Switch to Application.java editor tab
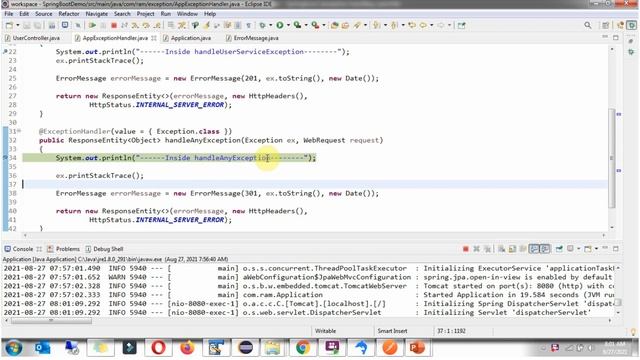640x360 pixels. click(187, 38)
